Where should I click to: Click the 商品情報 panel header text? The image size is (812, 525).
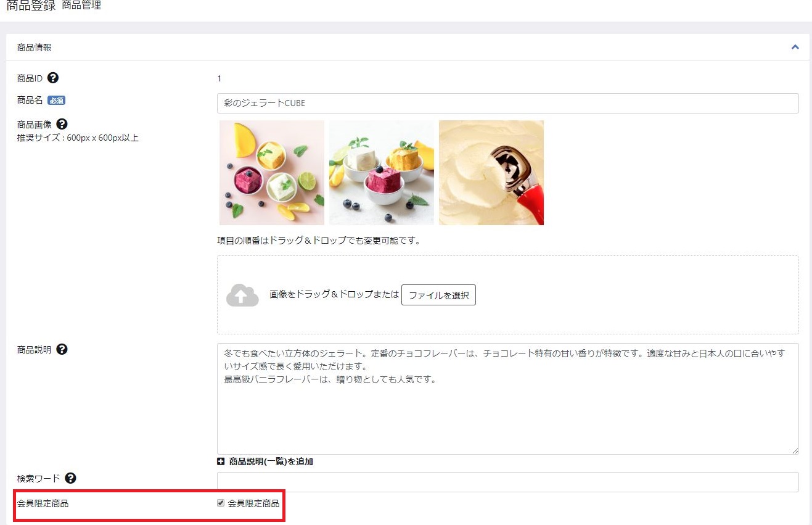[x=35, y=48]
